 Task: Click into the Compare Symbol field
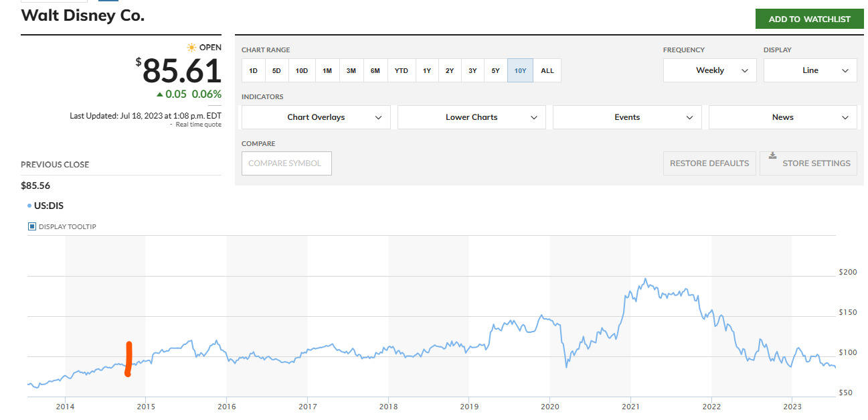pos(286,163)
